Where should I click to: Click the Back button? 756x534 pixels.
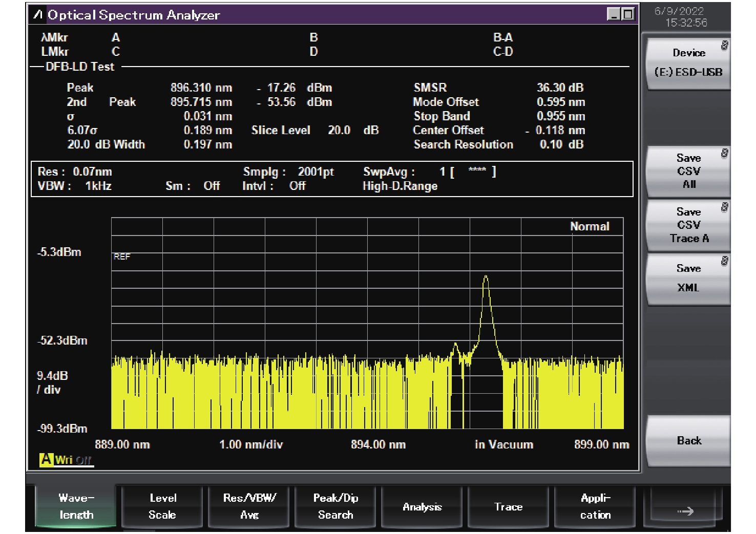(x=688, y=441)
